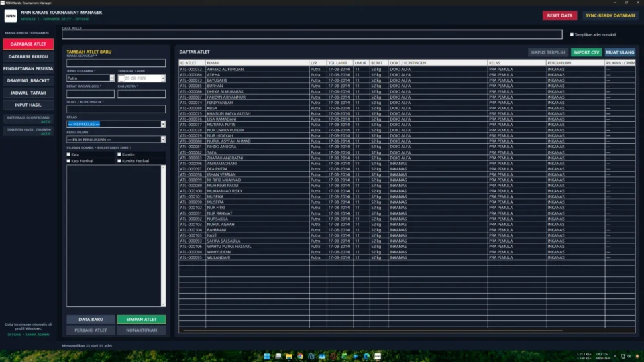Open the Jenis Kelamin dropdown

[112, 78]
